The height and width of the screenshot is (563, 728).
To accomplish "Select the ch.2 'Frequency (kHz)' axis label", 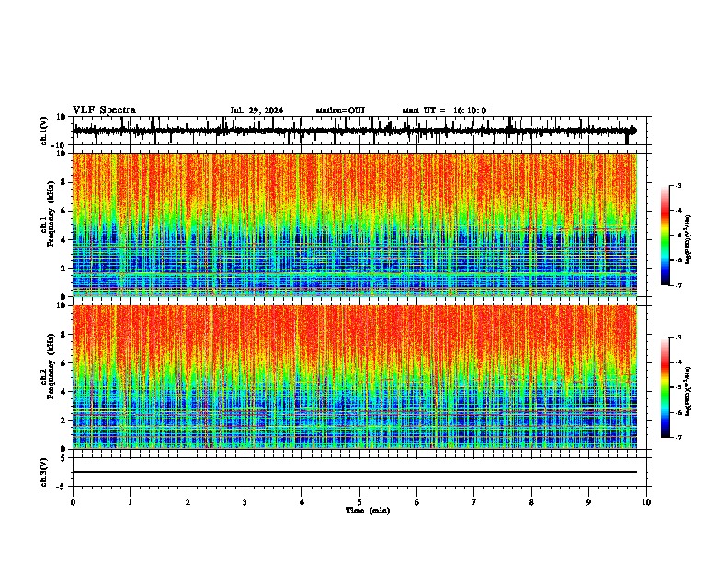I will click(51, 366).
